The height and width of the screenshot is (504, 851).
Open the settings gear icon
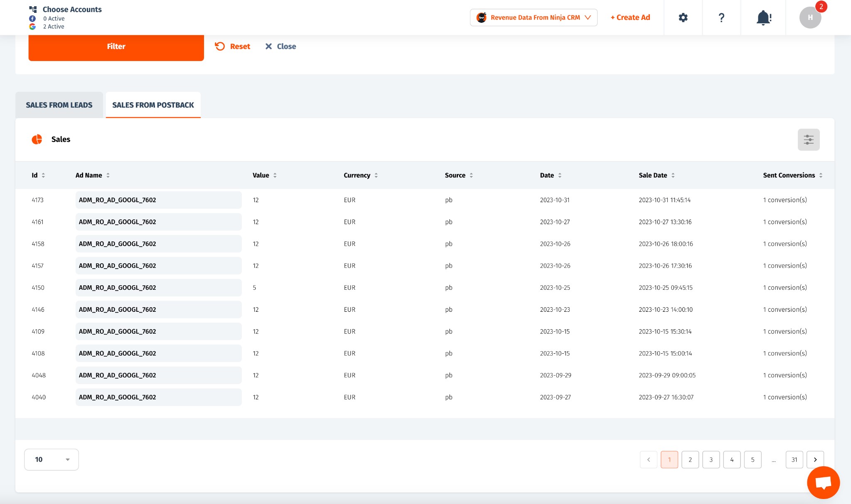[683, 17]
